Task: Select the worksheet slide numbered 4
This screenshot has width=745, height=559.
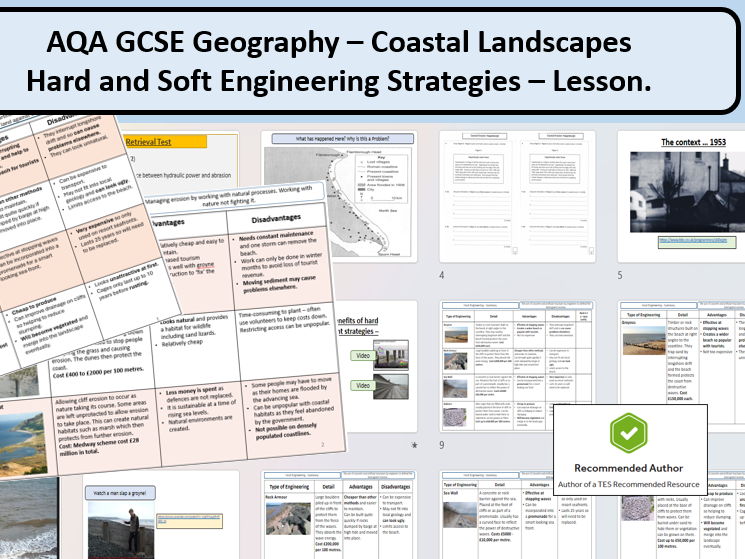Action: click(517, 197)
